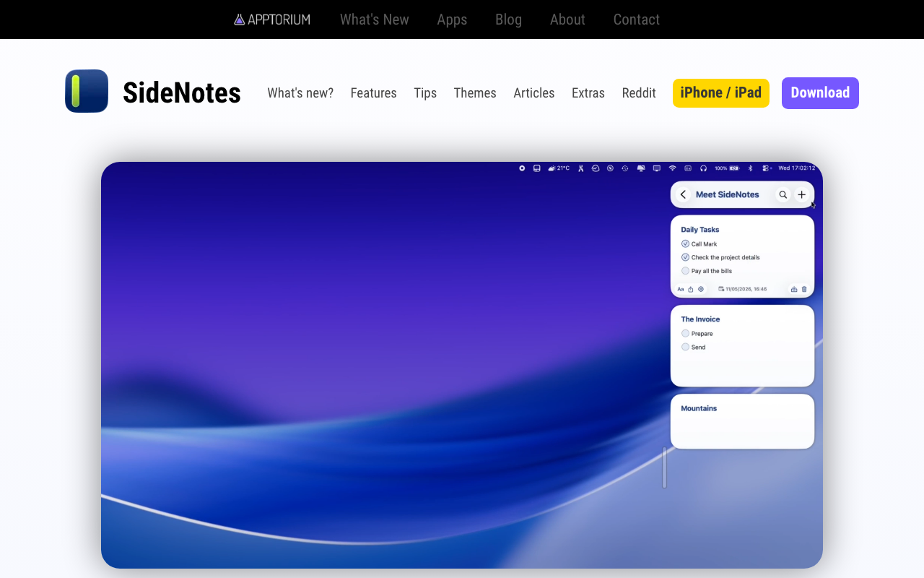Check the Prepare task in The Invoice
This screenshot has width=924, height=578.
(685, 333)
